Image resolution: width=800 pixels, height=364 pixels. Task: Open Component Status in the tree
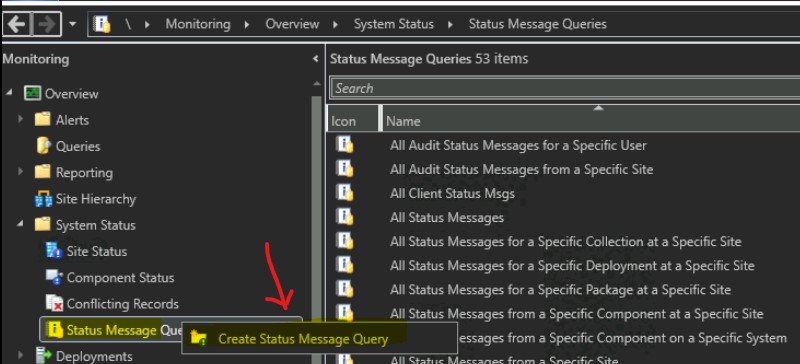tap(120, 278)
